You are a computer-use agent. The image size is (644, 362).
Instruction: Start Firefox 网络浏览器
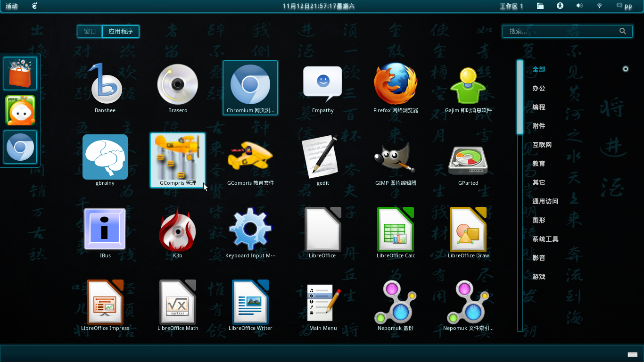(x=396, y=88)
